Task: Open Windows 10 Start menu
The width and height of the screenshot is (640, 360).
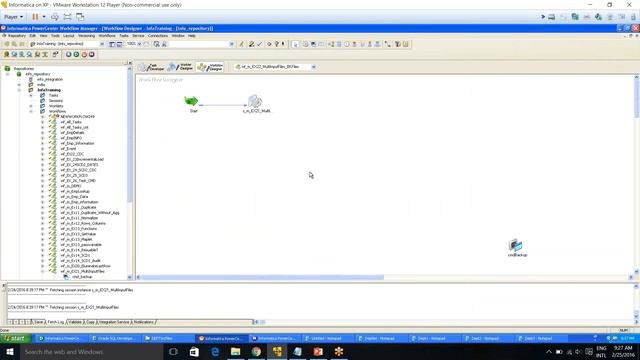Action: point(10,352)
